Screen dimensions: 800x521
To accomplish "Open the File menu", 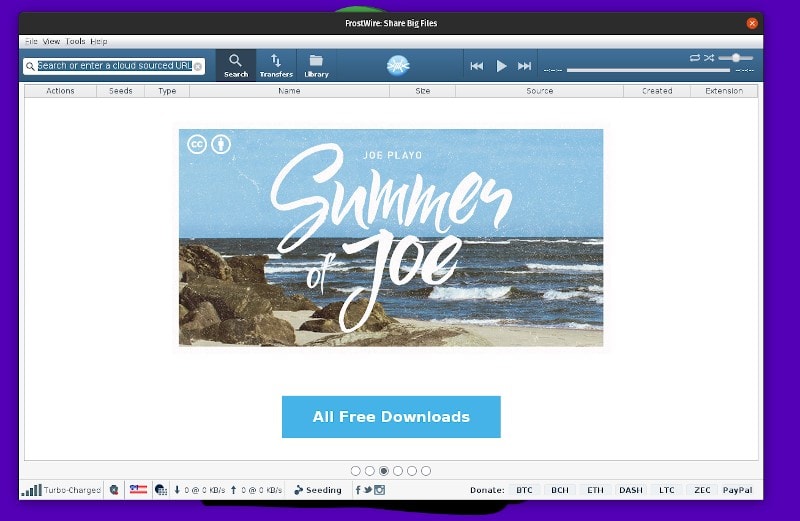I will (x=31, y=41).
